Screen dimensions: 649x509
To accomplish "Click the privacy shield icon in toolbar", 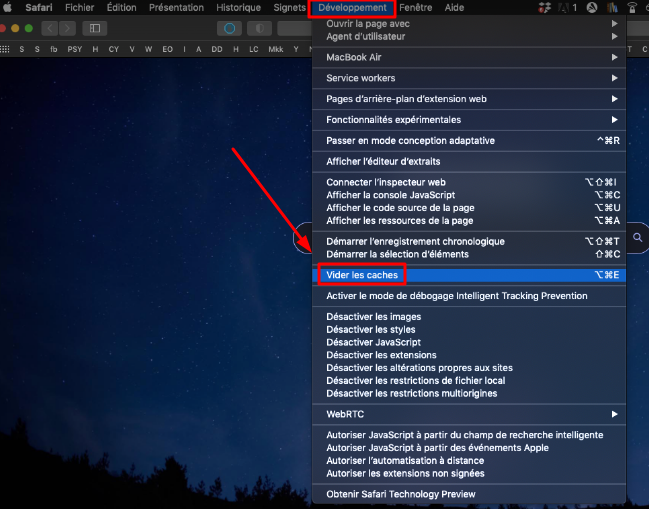I will point(260,28).
